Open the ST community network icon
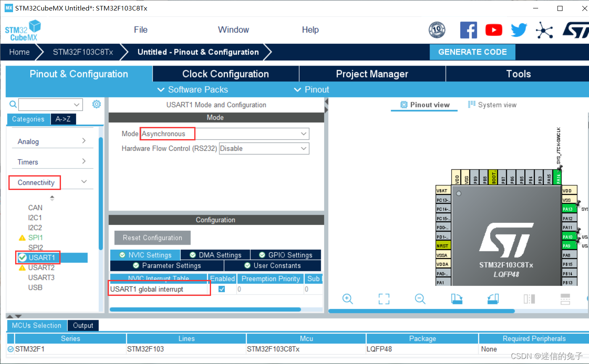This screenshot has height=364, width=589. click(x=544, y=30)
